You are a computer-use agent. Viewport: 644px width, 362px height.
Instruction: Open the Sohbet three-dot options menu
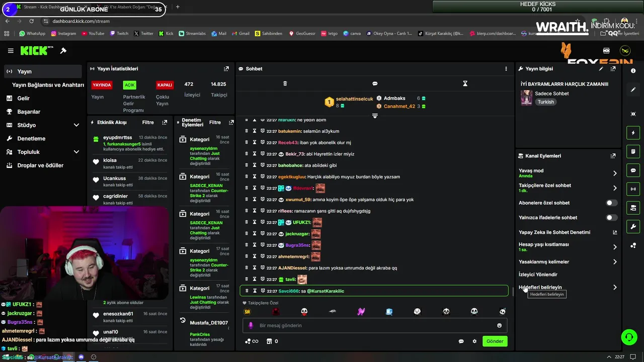coord(506,68)
